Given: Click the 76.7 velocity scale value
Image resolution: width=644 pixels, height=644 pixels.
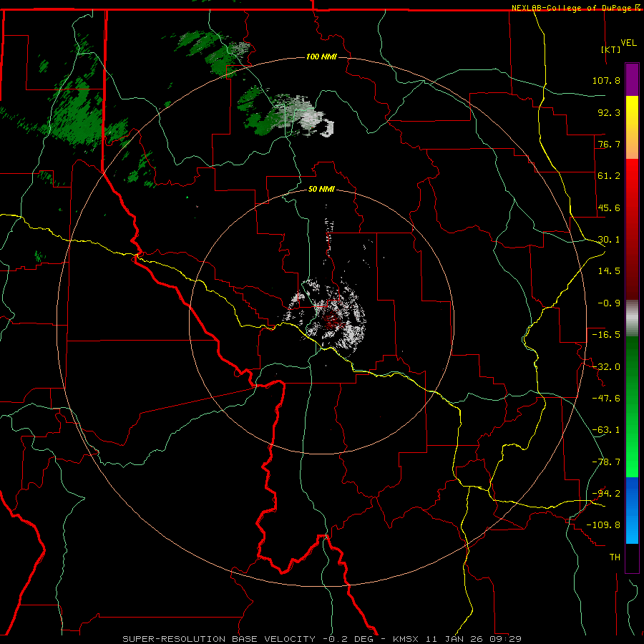Looking at the screenshot, I should point(609,144).
